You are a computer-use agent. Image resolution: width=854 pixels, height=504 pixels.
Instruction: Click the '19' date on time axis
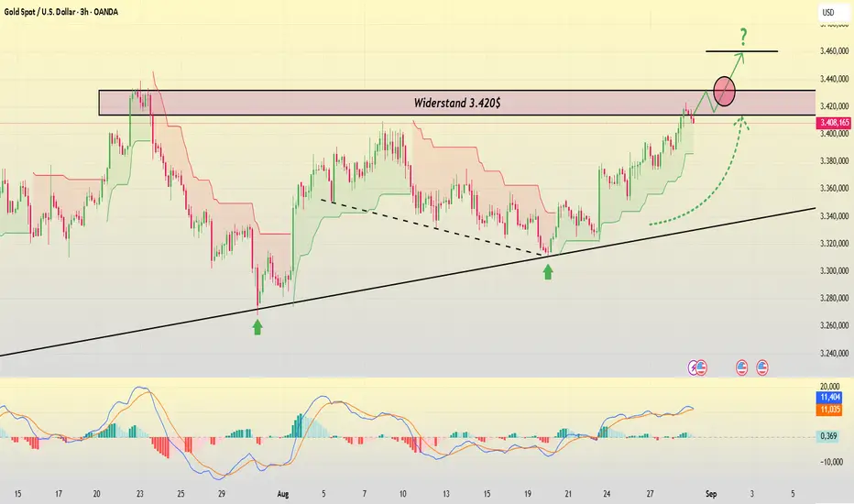coord(528,494)
